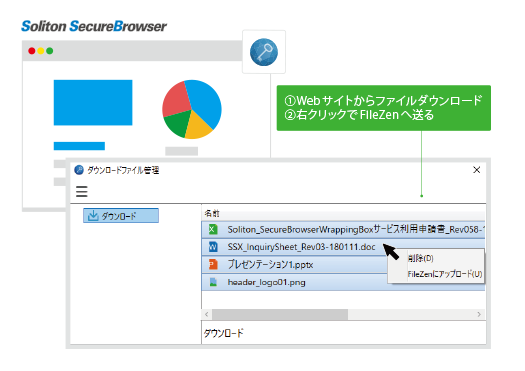Click the Word icon of SSX_InquirySheet file
This screenshot has height=371, width=525.
tap(213, 247)
